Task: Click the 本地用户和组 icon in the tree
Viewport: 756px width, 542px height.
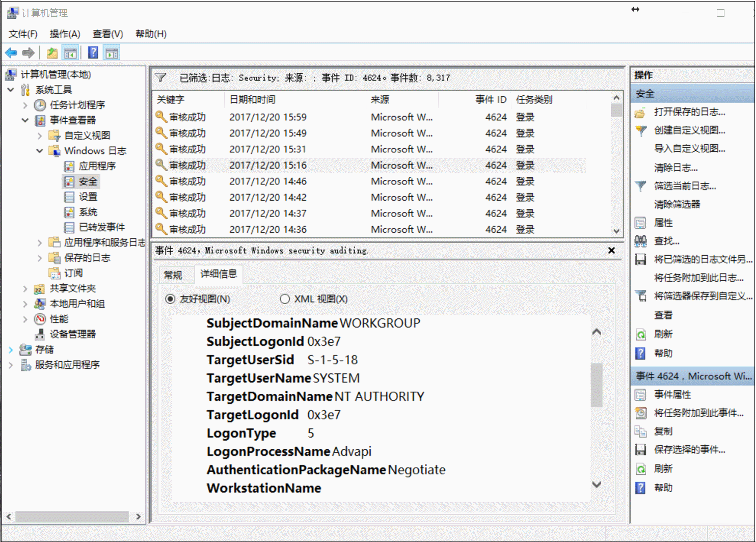Action: [40, 304]
